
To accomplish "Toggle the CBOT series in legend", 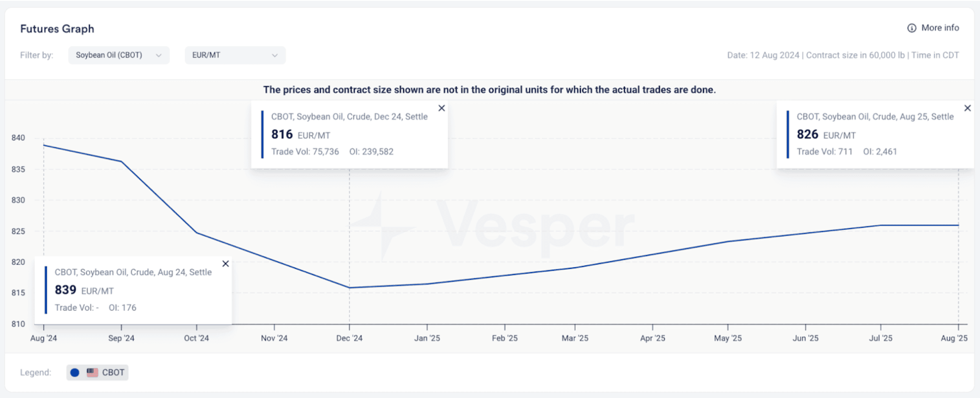I will (97, 372).
